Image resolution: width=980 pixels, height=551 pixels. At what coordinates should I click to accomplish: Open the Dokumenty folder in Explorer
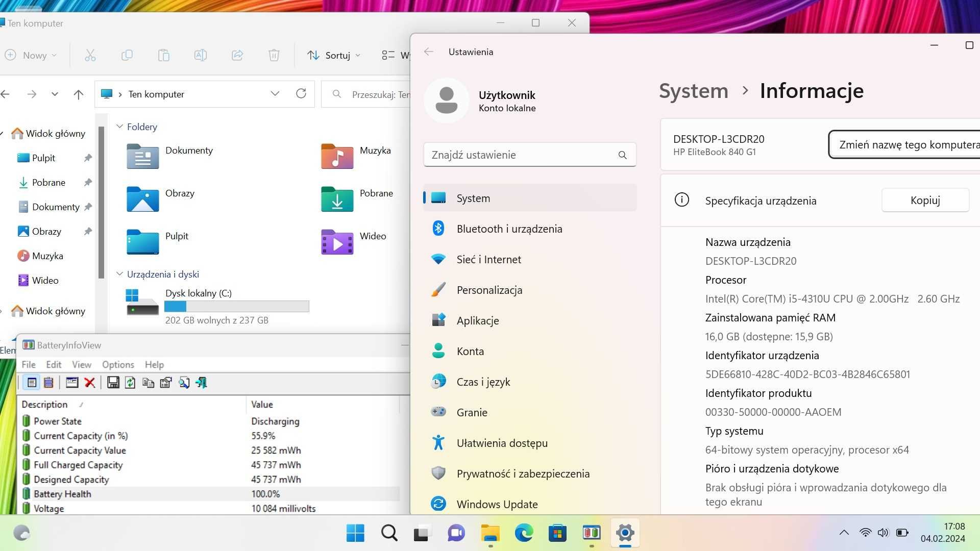click(x=169, y=156)
